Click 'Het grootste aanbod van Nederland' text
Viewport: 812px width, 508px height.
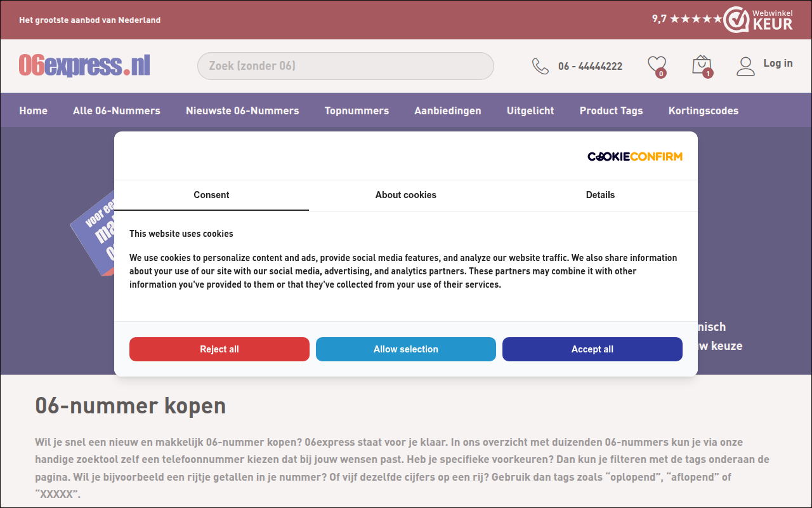click(90, 20)
